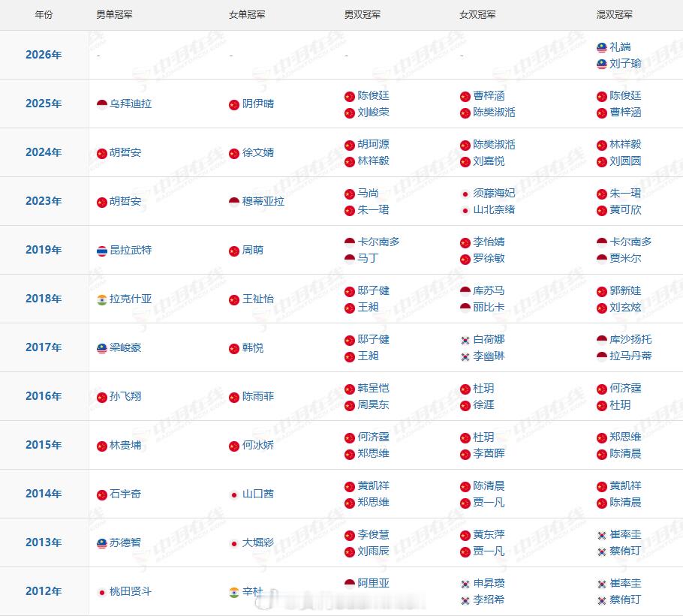
Task: Click the Malaysia flag beside 苏德智
Action: (x=102, y=543)
